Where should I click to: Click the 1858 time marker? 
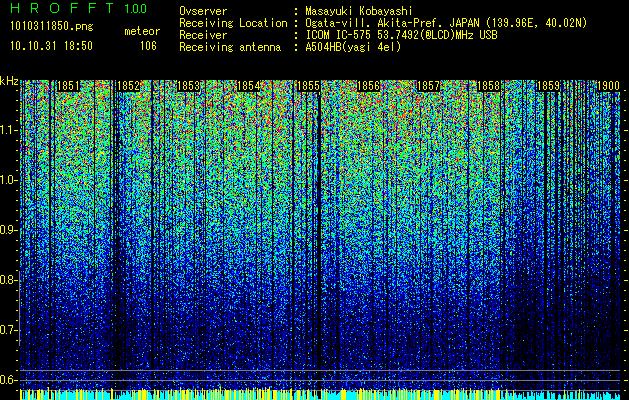click(489, 86)
